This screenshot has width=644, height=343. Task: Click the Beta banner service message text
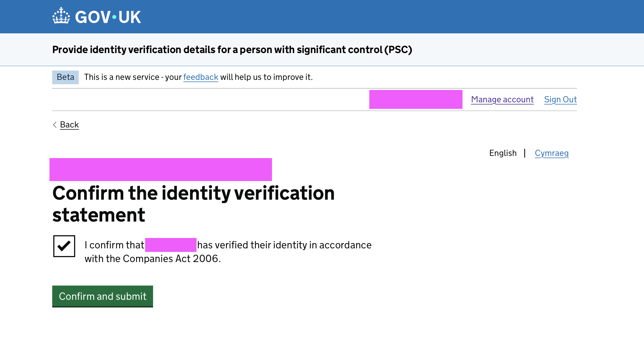pyautogui.click(x=198, y=77)
